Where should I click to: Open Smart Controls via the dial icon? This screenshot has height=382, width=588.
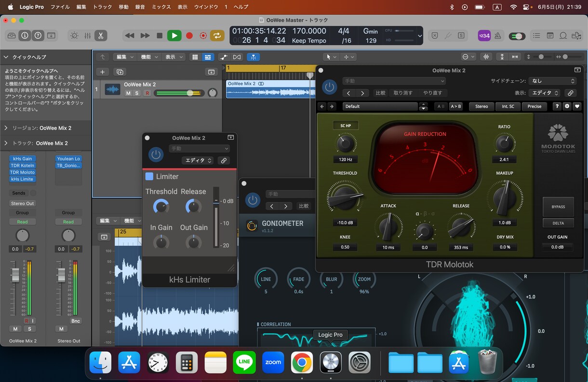(x=74, y=36)
